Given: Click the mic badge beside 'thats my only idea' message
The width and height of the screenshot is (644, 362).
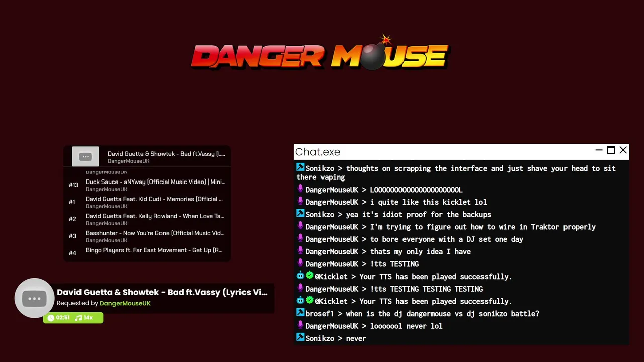Looking at the screenshot, I should click(300, 251).
